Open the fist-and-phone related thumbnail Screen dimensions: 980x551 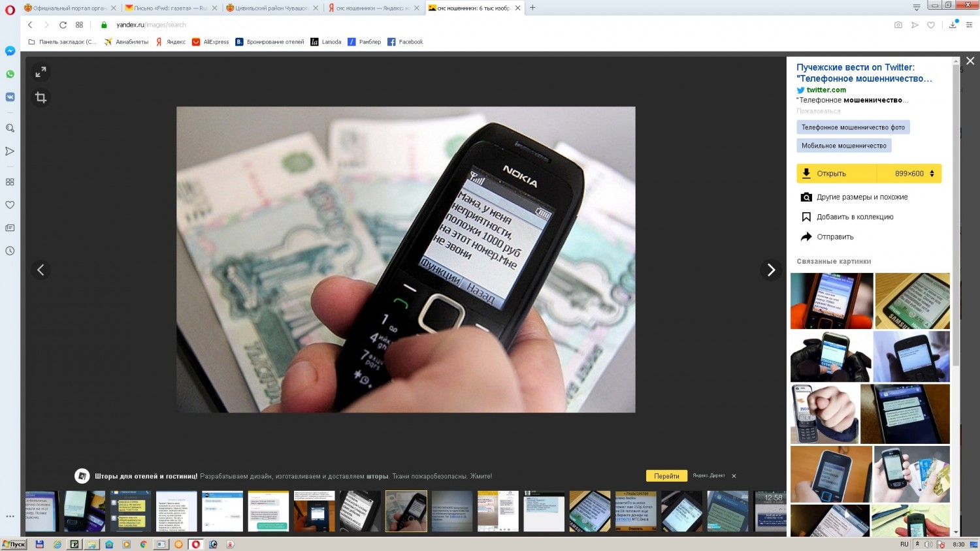(825, 414)
